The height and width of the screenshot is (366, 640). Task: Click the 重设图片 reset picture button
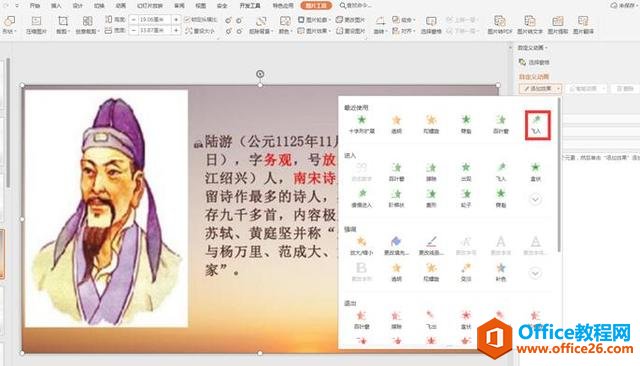pos(350,31)
